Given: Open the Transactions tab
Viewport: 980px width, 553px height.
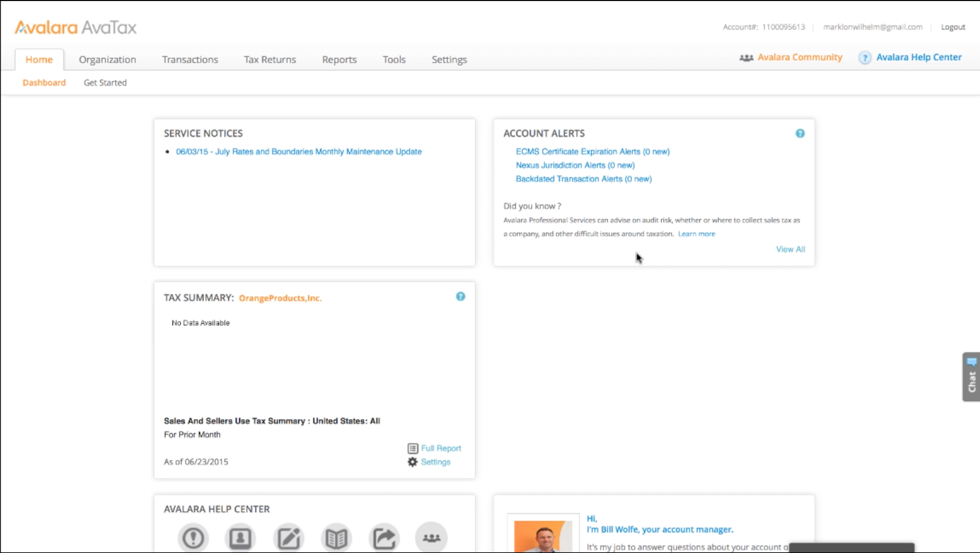Looking at the screenshot, I should [190, 59].
